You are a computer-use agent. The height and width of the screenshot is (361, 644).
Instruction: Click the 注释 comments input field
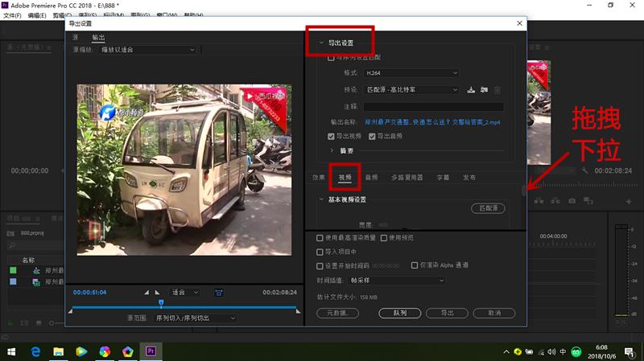pos(433,107)
